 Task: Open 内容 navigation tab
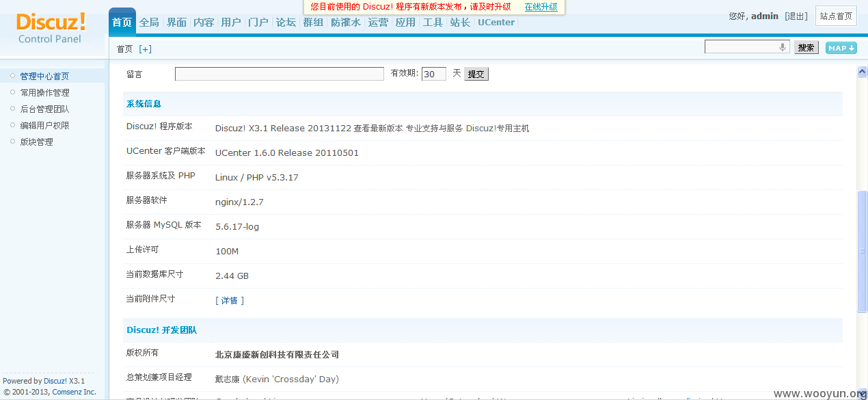tap(204, 22)
